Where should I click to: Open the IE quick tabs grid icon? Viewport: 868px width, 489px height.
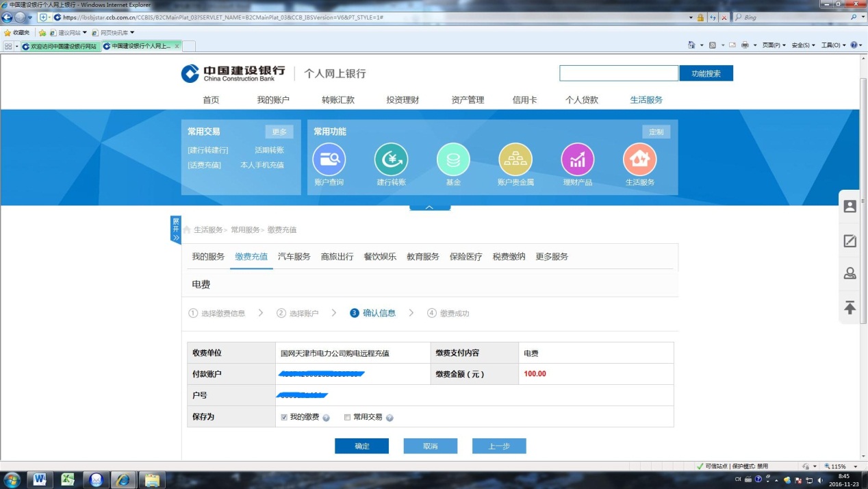click(8, 46)
